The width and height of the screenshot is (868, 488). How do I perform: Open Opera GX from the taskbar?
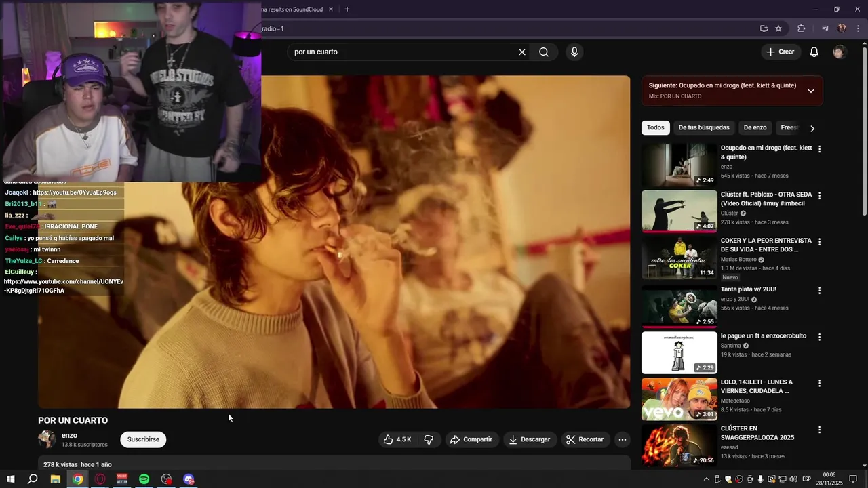pyautogui.click(x=100, y=479)
